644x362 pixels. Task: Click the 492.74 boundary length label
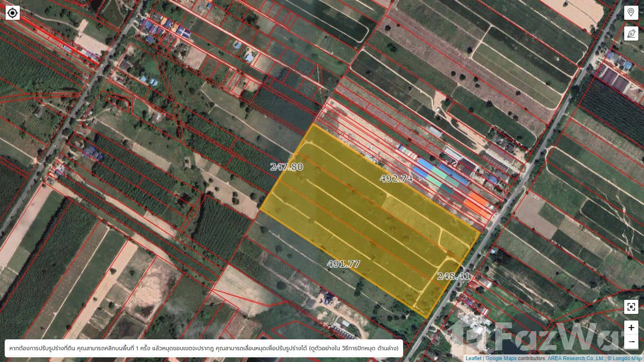click(x=396, y=178)
